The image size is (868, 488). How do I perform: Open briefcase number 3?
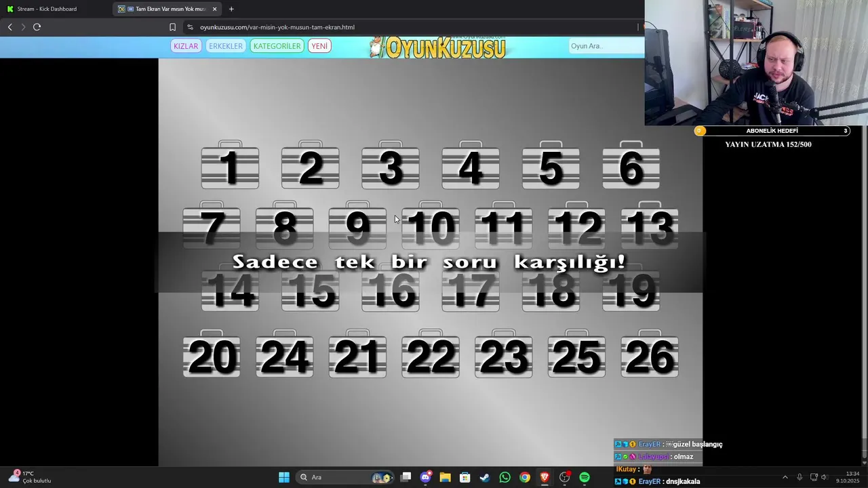click(x=390, y=165)
